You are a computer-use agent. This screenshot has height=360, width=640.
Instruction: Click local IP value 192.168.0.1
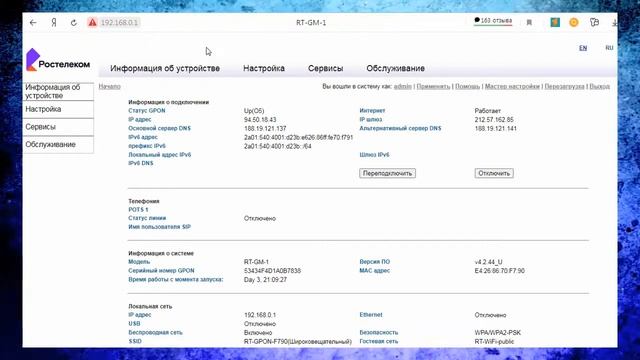(260, 315)
